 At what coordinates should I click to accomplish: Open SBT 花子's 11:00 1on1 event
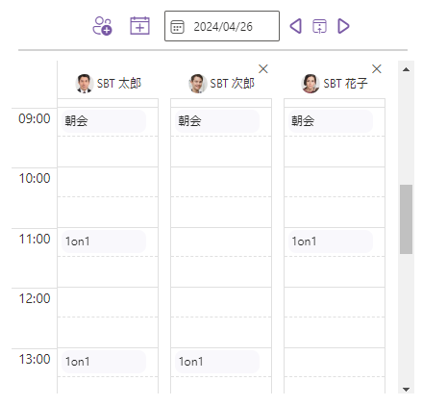click(x=330, y=241)
